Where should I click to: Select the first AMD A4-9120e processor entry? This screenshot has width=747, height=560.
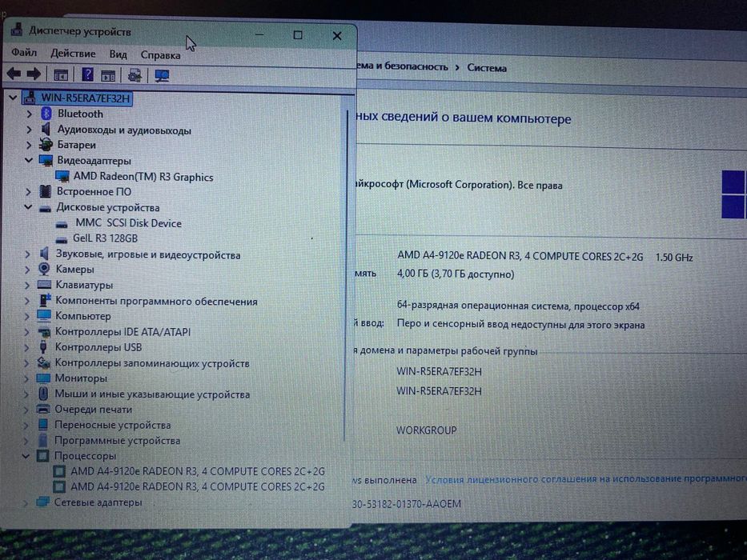(x=198, y=471)
